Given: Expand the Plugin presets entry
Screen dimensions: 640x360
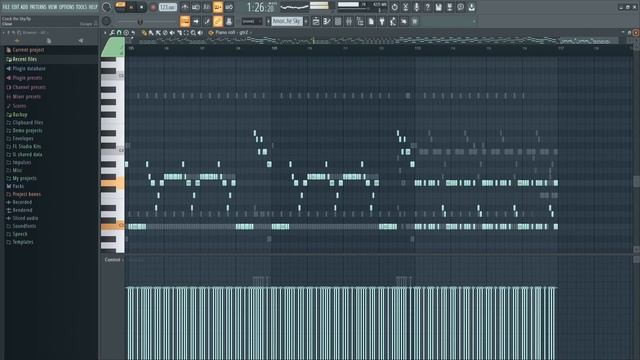Looking at the screenshot, I should (27, 78).
